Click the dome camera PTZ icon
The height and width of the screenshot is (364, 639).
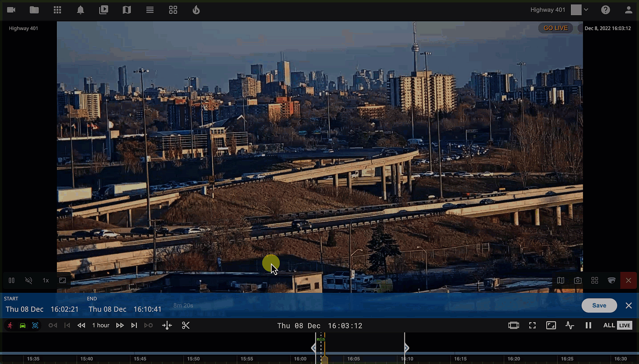611,280
